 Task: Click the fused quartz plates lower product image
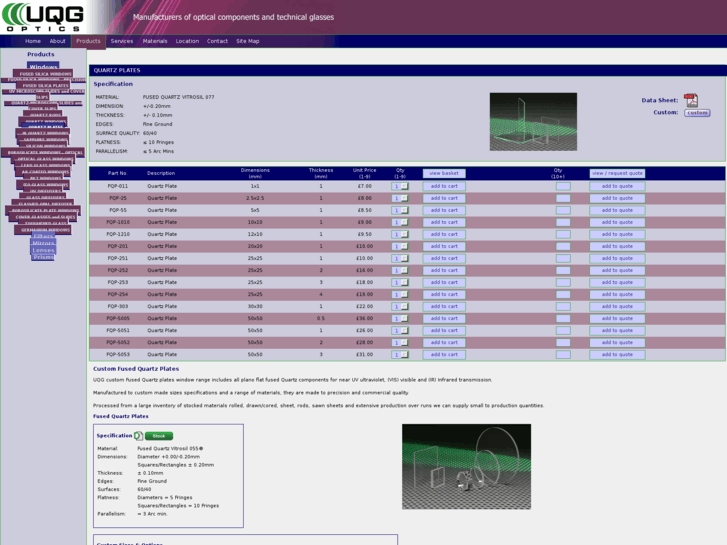(466, 467)
